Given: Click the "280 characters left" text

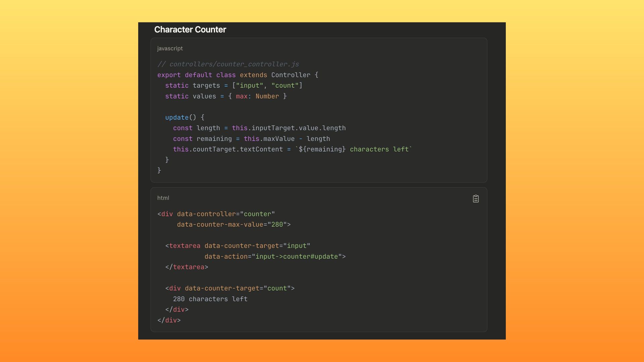Looking at the screenshot, I should pyautogui.click(x=210, y=299).
